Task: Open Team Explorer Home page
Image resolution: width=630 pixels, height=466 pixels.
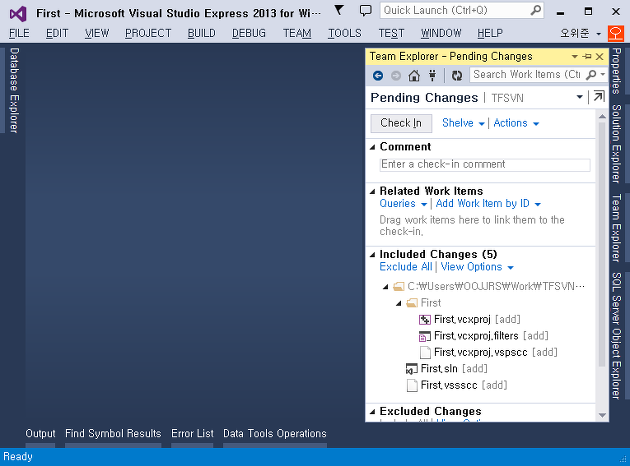Action: pyautogui.click(x=414, y=76)
